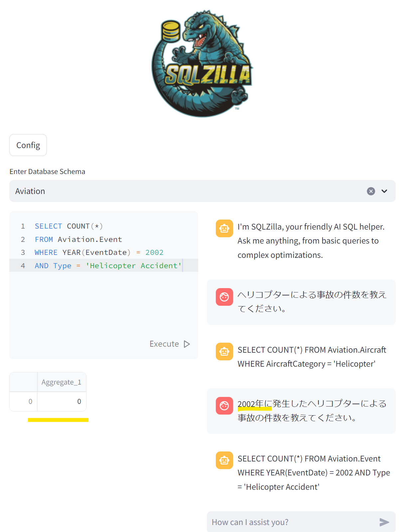Screen dimensions: 401x532
Task: Open the Config button
Action: pos(28,145)
